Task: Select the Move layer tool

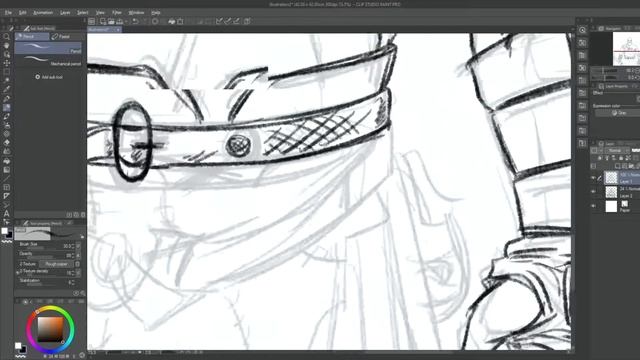Action: pyautogui.click(x=7, y=63)
